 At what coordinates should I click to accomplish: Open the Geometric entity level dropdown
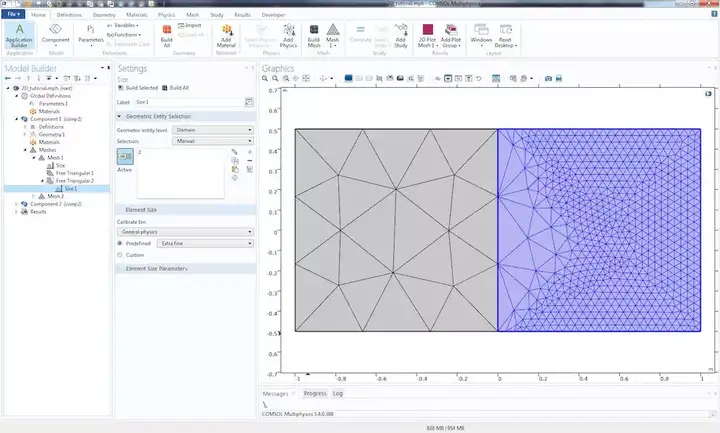coord(213,130)
